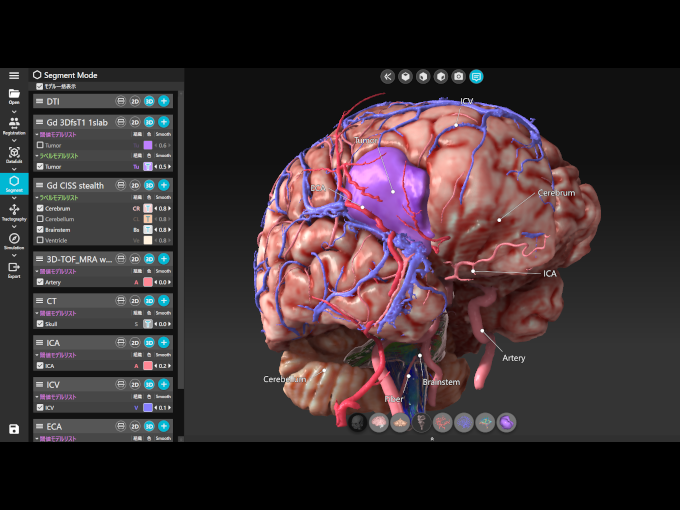680x510 pixels.
Task: Click the plus button on ICA row
Action: pyautogui.click(x=164, y=342)
